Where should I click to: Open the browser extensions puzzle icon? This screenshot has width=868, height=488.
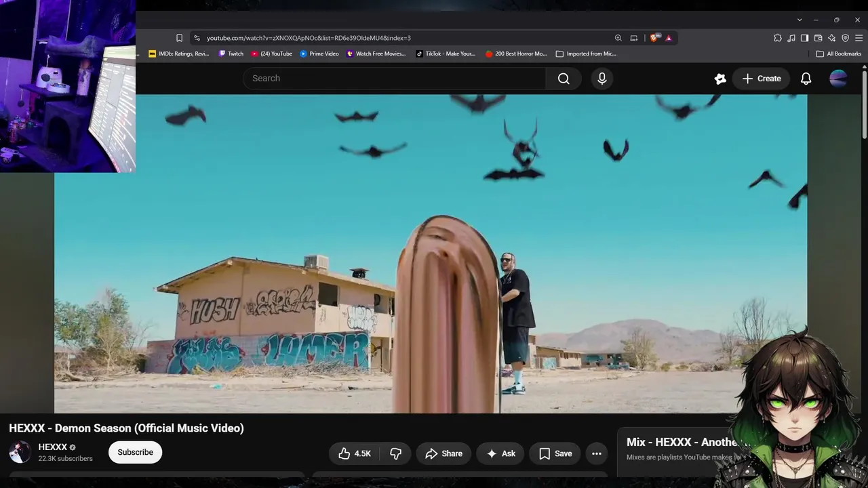pyautogui.click(x=778, y=38)
